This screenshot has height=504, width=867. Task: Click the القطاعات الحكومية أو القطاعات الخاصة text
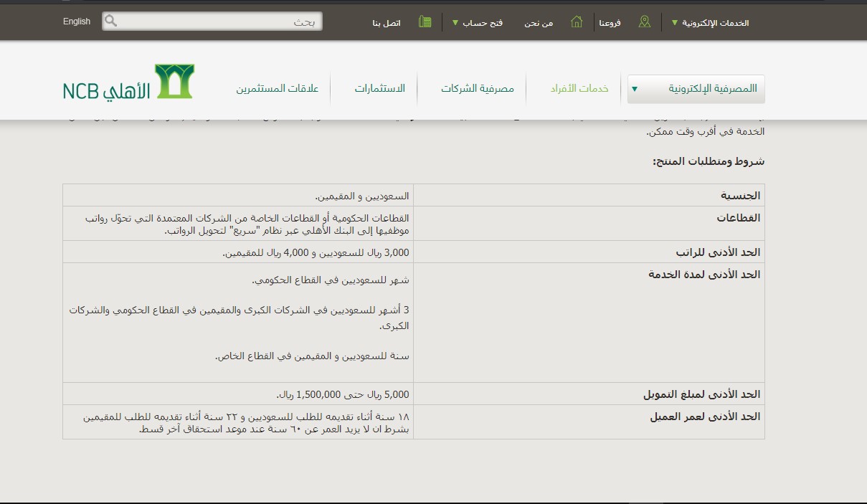[x=247, y=224]
